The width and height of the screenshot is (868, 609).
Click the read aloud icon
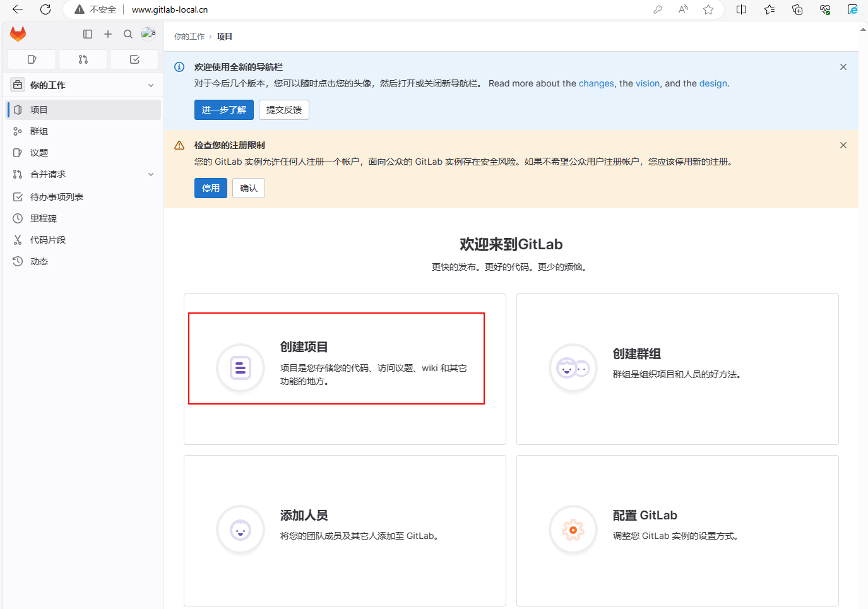point(683,9)
